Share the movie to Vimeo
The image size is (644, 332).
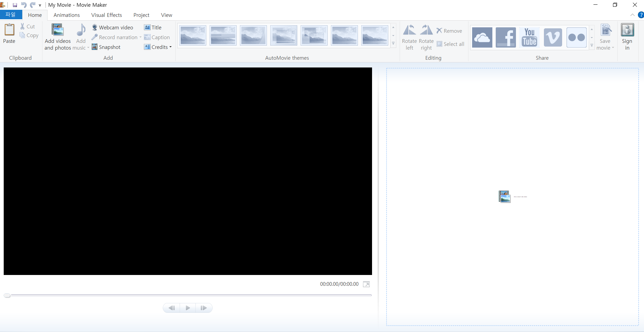[x=552, y=37]
